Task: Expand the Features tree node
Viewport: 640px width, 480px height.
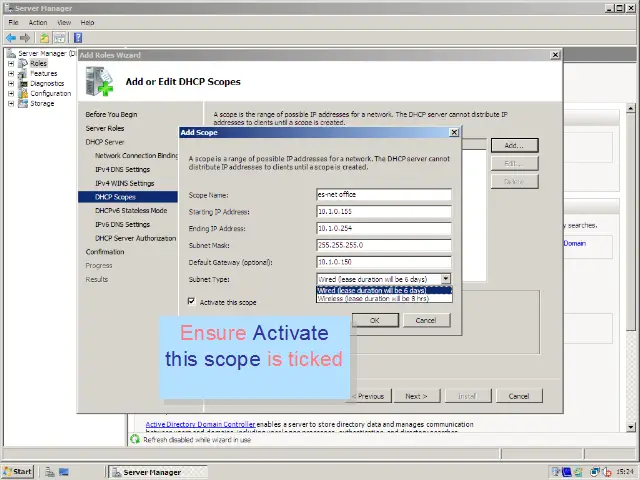Action: click(11, 73)
